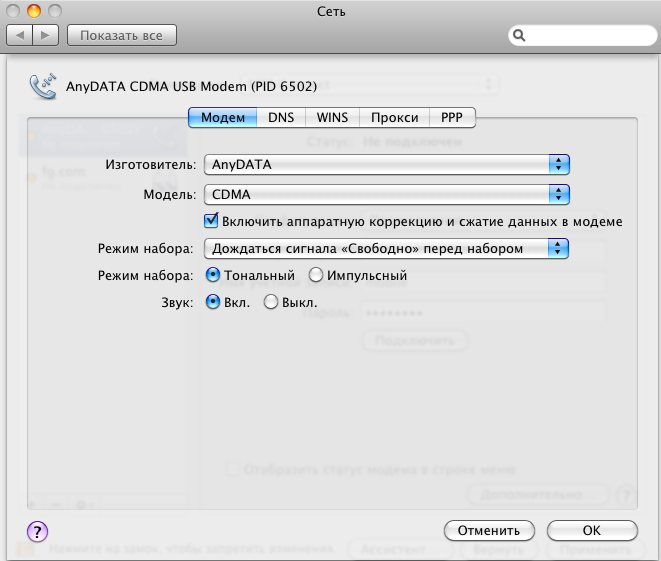This screenshot has width=661, height=561.
Task: Click the purple help question mark button
Action: 38,531
